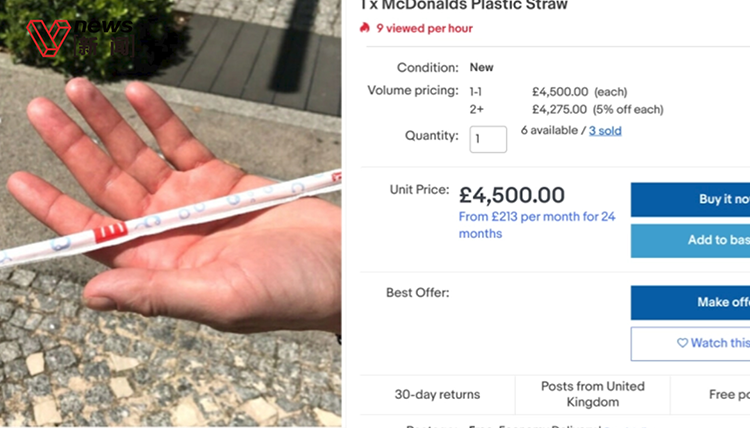The height and width of the screenshot is (428, 750).
Task: Click the 1-1 tier £4,500.00 each price
Action: pos(559,92)
